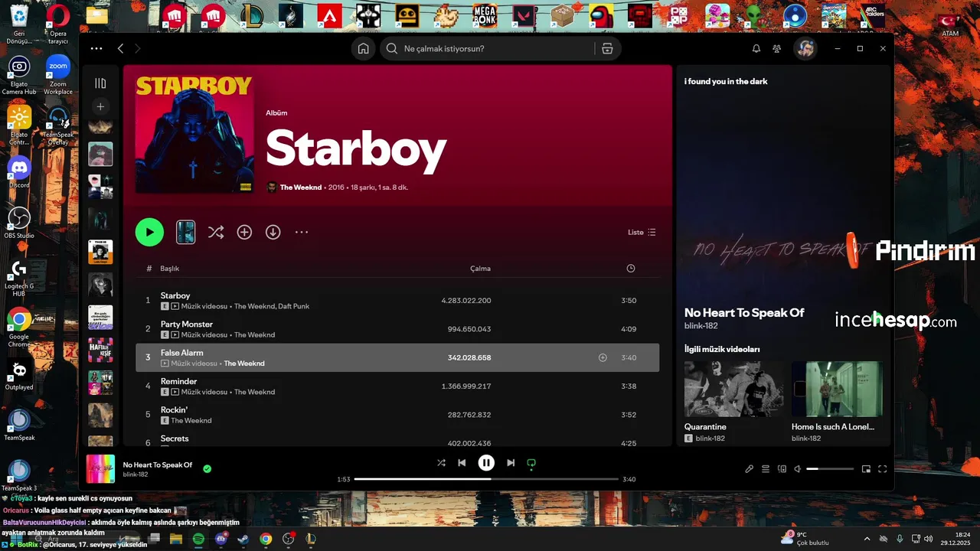This screenshot has height=551, width=980.
Task: Open the album preview thumbnail button
Action: click(x=186, y=232)
